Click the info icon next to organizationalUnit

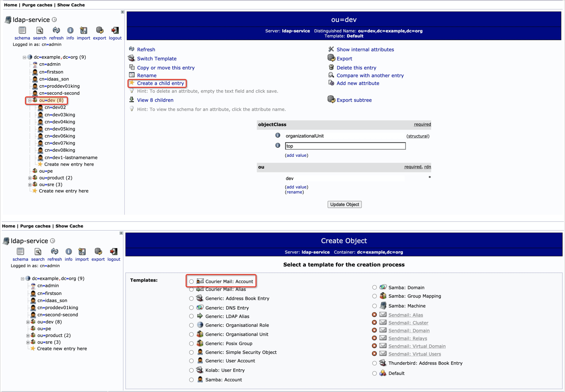point(278,135)
